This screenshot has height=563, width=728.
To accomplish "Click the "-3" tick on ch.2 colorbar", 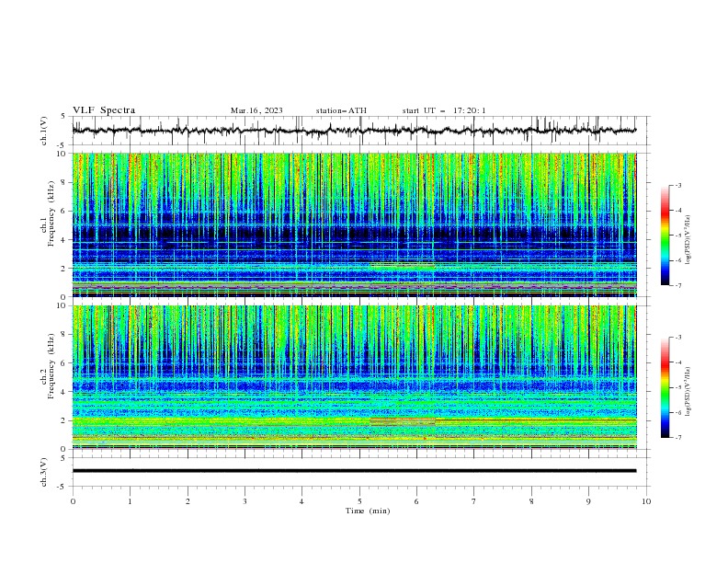I will pos(677,338).
